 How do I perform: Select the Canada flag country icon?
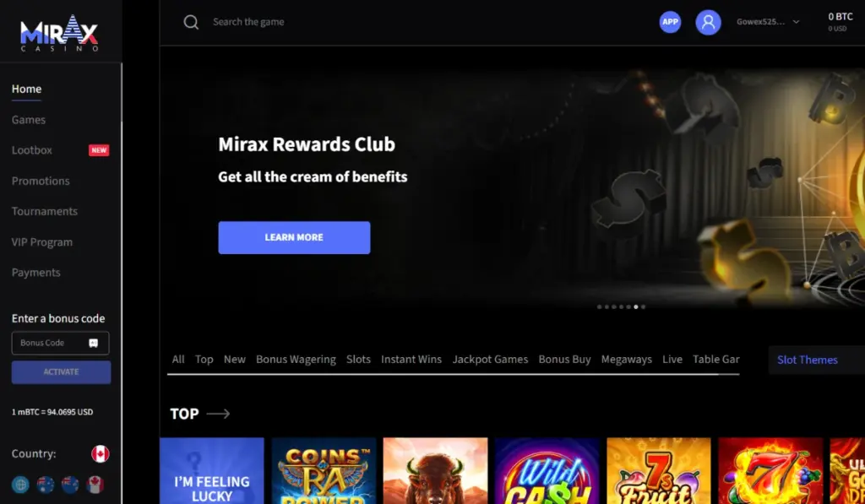(x=100, y=454)
